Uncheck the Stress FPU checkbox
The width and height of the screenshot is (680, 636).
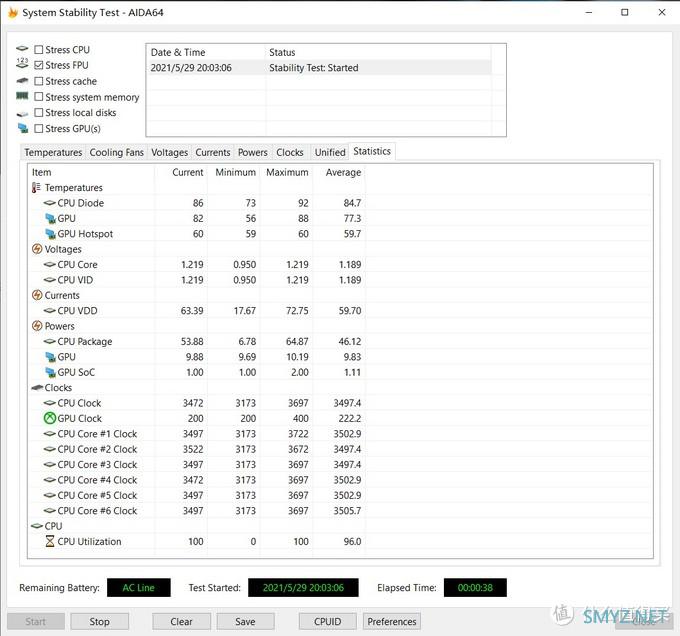39,65
